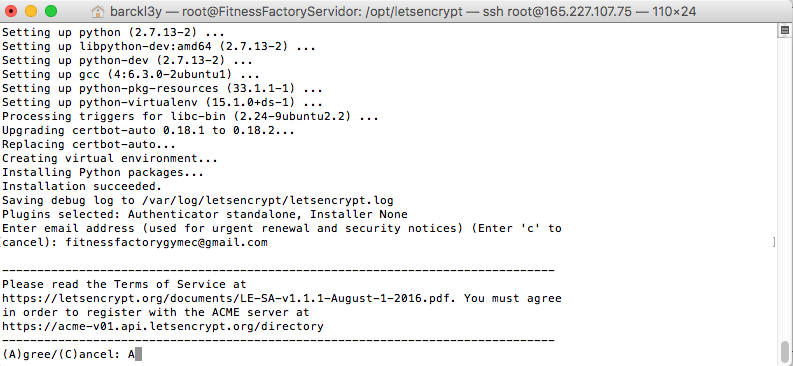Click the left bracket mark before 'cancel):'
This screenshot has width=793, height=366.
[2, 243]
